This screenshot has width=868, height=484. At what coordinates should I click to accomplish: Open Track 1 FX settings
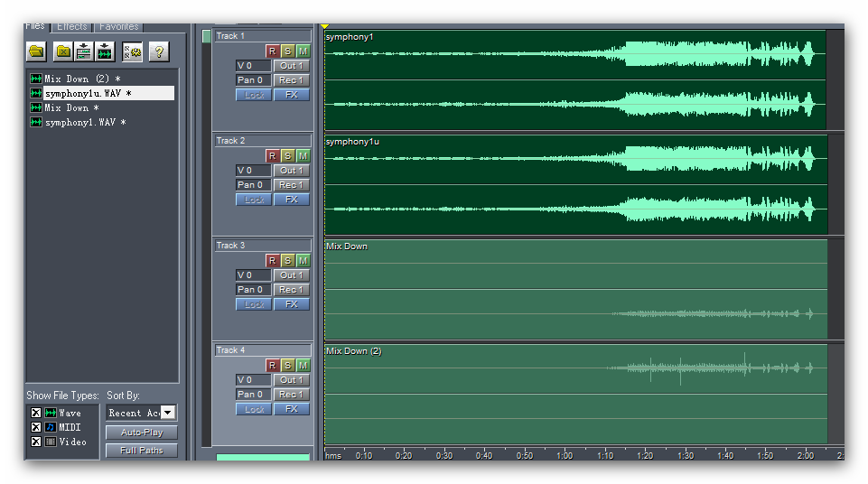point(291,95)
